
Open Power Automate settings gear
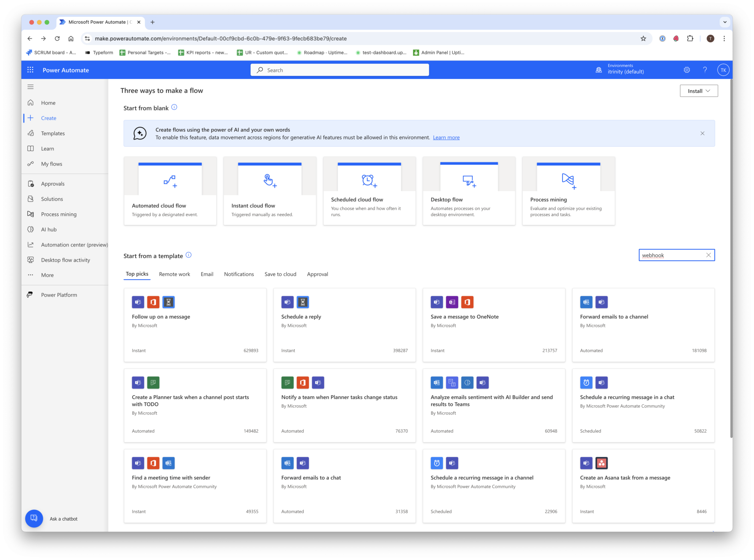(x=687, y=70)
